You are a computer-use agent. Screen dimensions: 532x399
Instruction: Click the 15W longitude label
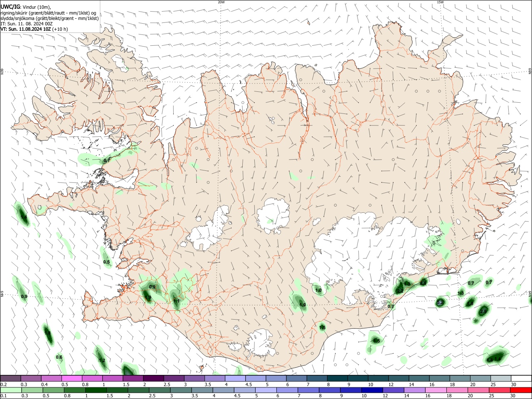pyautogui.click(x=440, y=2)
